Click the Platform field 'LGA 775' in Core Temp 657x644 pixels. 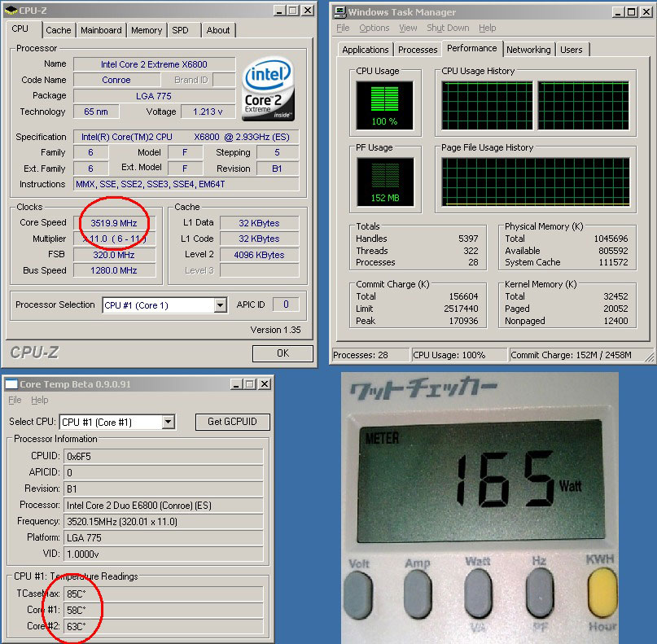coord(164,537)
